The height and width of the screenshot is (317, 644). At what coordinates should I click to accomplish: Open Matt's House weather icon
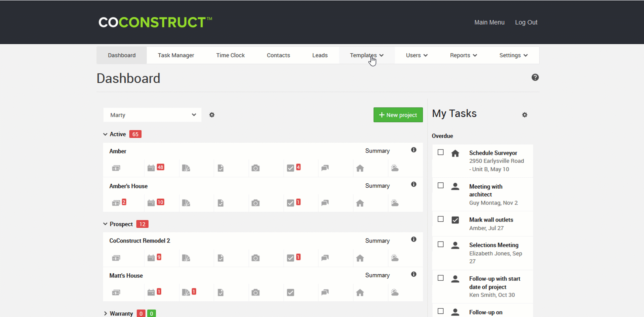(395, 292)
